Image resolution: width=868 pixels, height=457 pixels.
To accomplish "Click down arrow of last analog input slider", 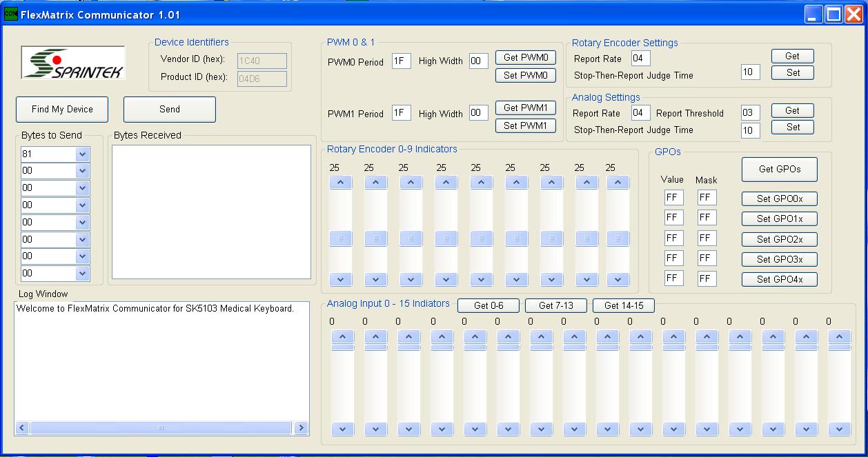I will pyautogui.click(x=839, y=429).
